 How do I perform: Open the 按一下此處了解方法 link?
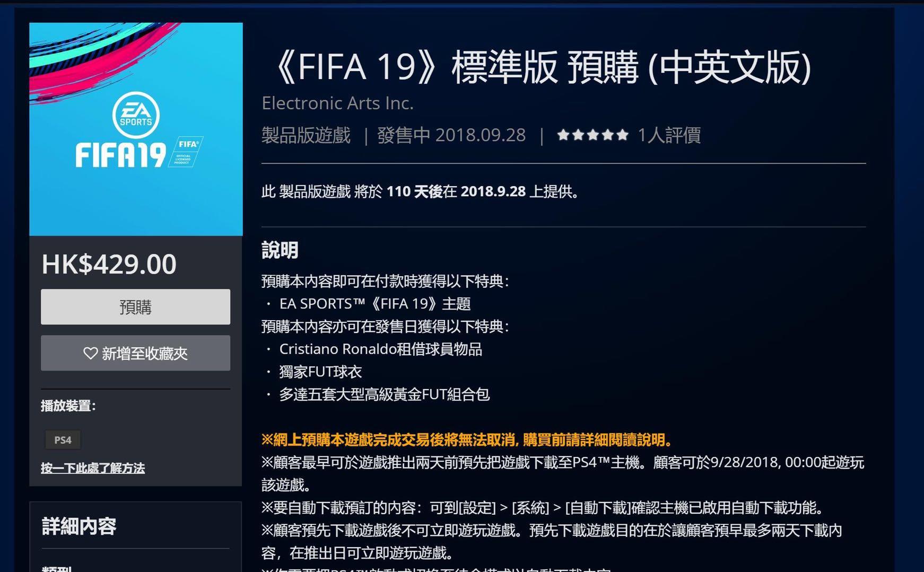click(93, 468)
